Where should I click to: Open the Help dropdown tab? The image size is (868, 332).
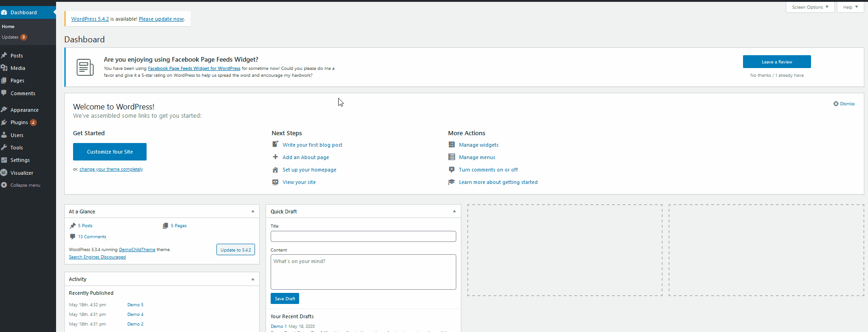851,7
